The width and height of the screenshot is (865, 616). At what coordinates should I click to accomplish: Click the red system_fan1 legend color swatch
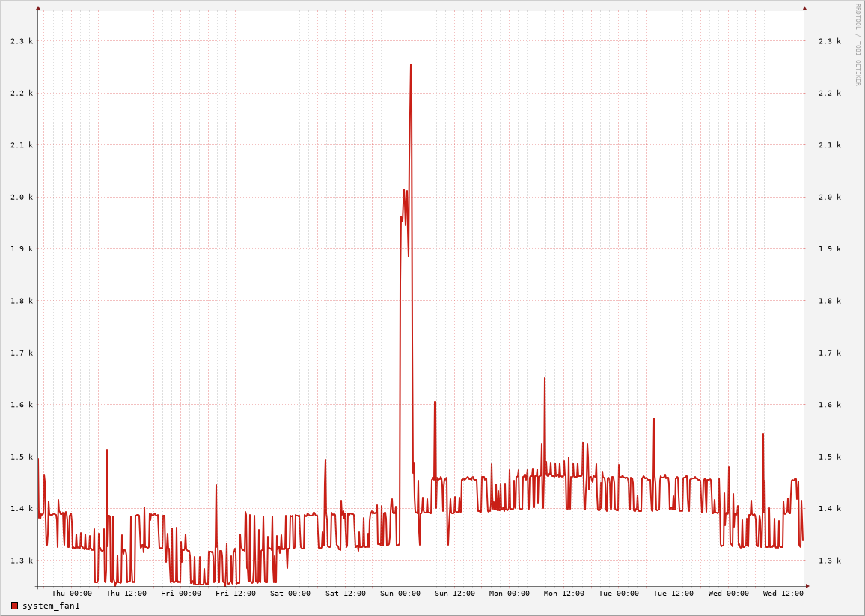pos(14,606)
